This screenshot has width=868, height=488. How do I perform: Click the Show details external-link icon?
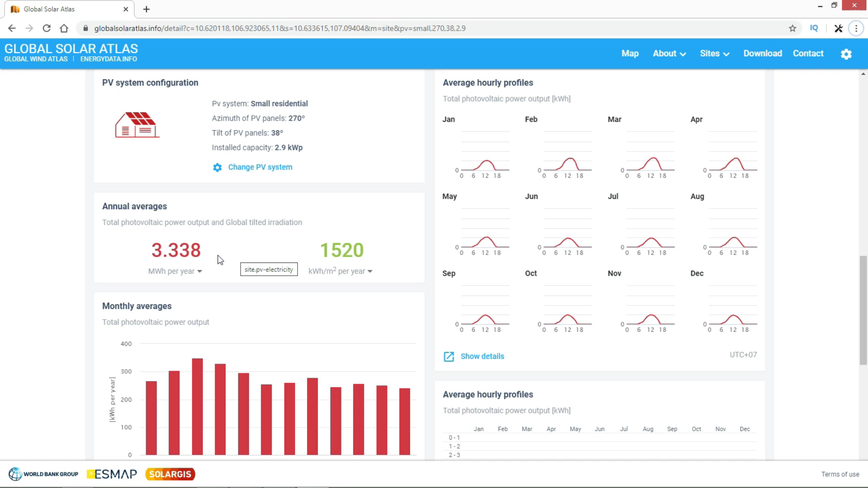(x=448, y=357)
